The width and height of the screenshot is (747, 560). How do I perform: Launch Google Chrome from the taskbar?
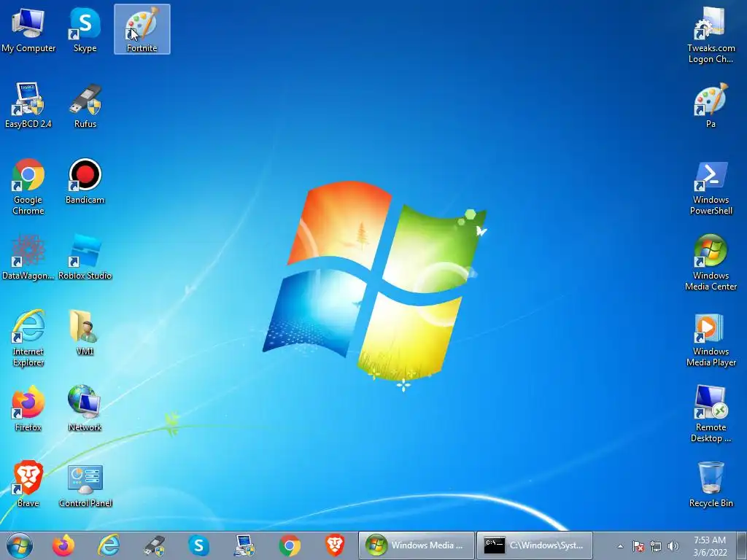click(x=290, y=545)
